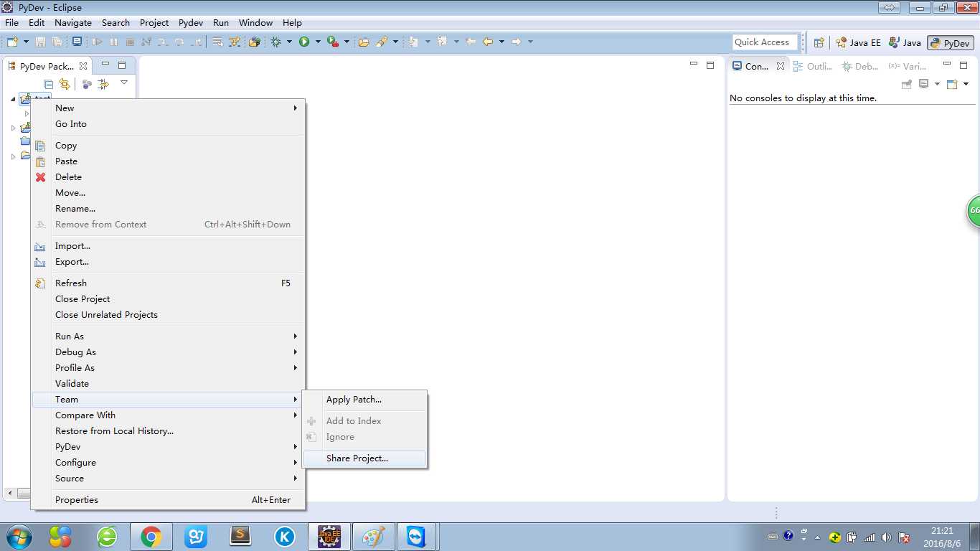Select the PyDev perspective button
Viewport: 980px width, 551px height.
[950, 43]
